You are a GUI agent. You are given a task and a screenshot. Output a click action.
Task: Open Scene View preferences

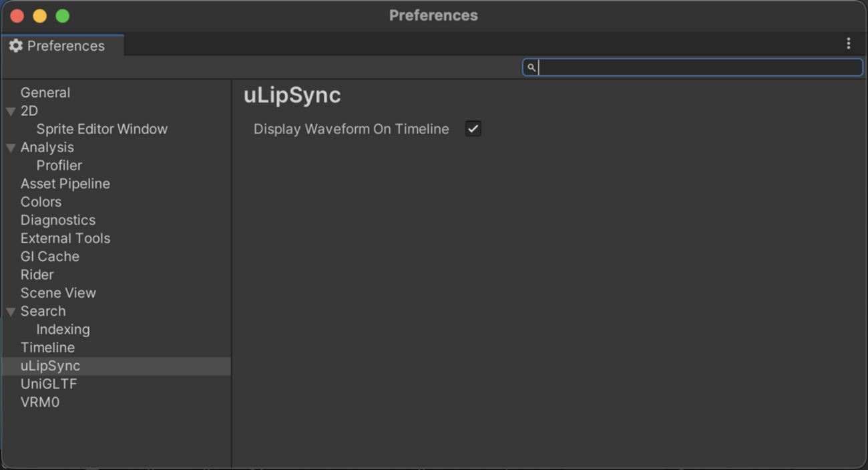pos(58,293)
